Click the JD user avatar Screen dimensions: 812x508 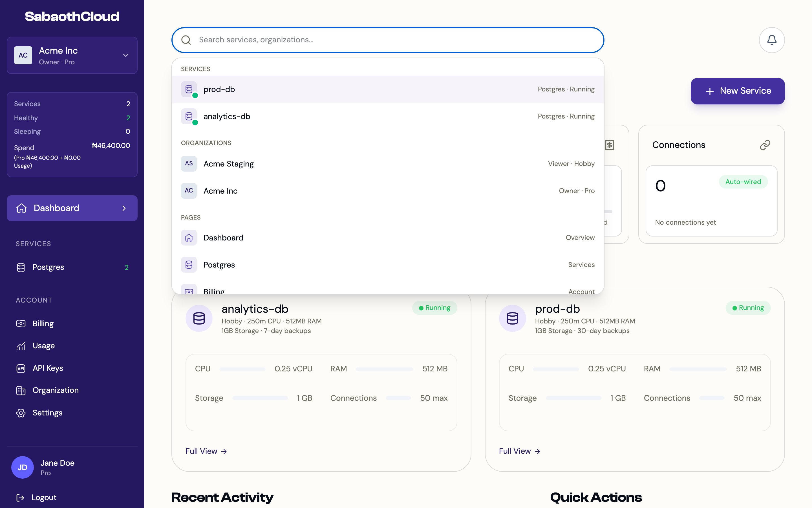coord(23,467)
